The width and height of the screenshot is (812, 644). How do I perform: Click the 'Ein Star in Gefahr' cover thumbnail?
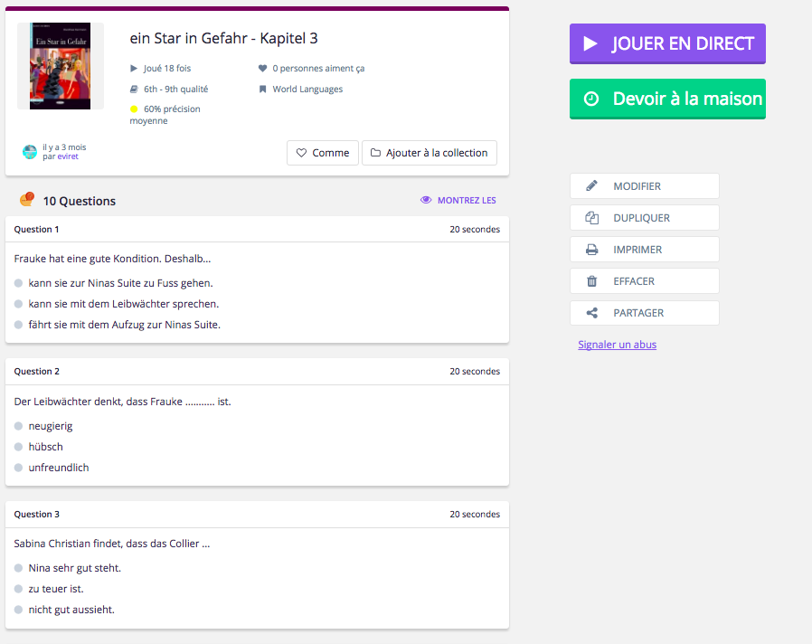[61, 66]
